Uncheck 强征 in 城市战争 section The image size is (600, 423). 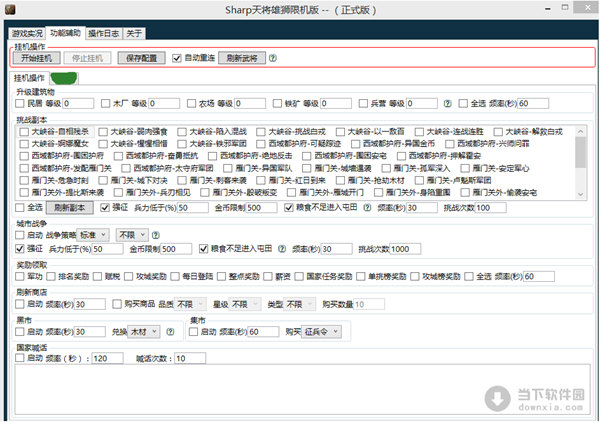point(20,249)
